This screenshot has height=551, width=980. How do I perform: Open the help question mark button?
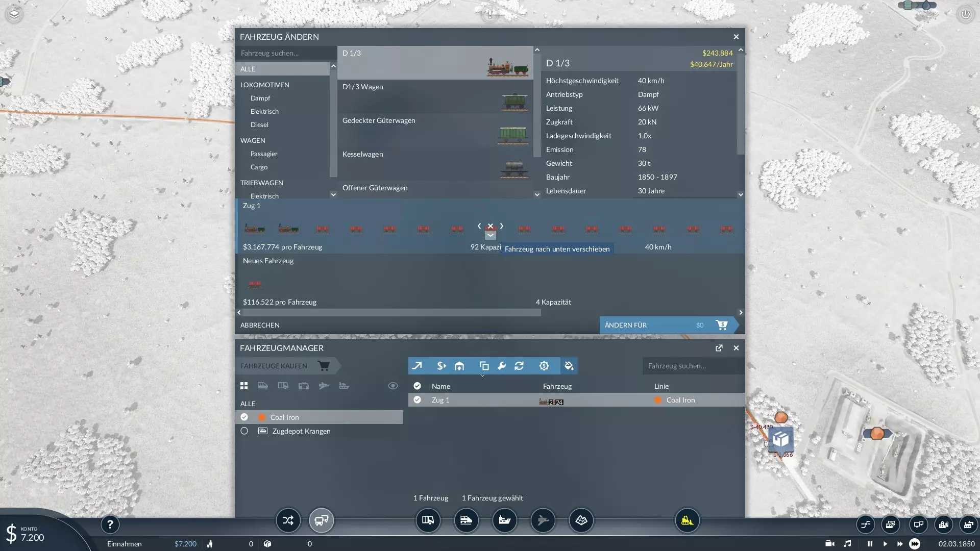tap(110, 524)
